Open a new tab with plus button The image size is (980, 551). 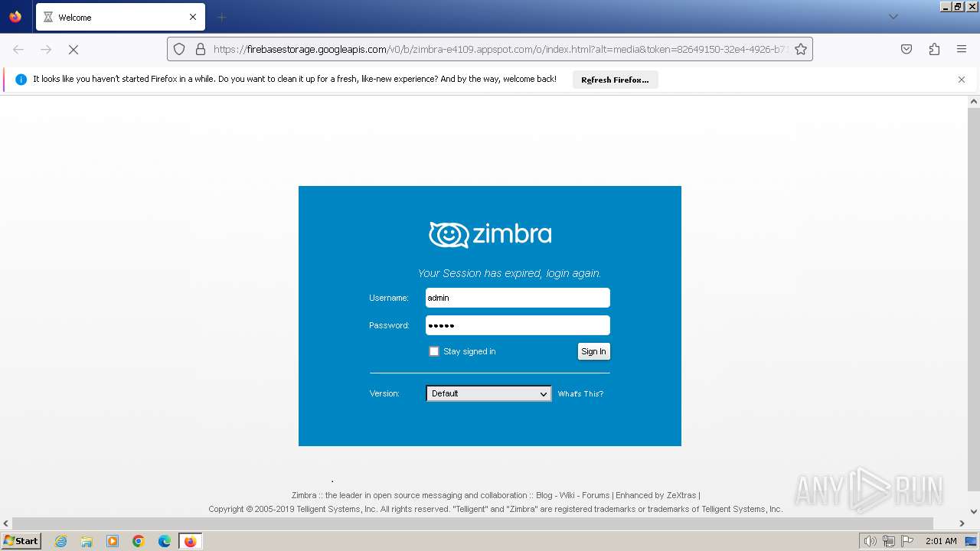click(221, 17)
